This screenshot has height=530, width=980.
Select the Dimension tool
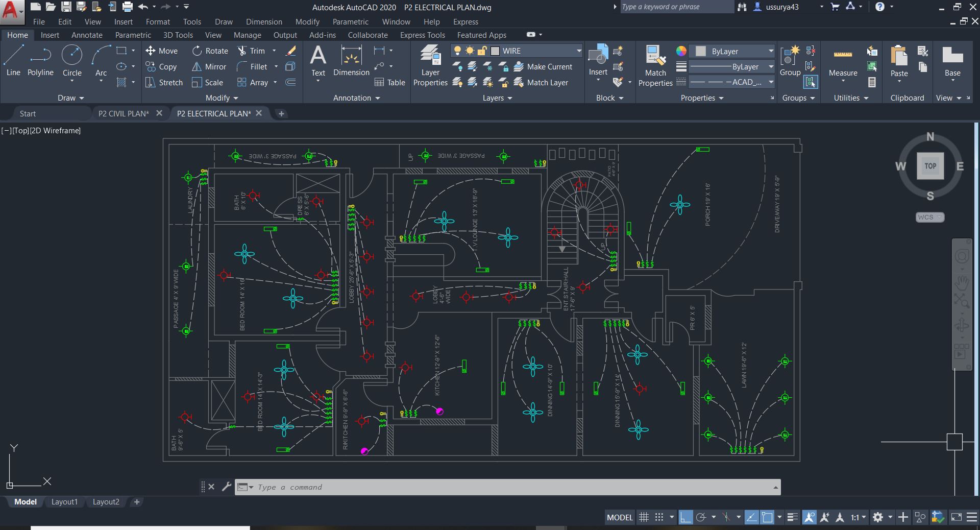(351, 61)
